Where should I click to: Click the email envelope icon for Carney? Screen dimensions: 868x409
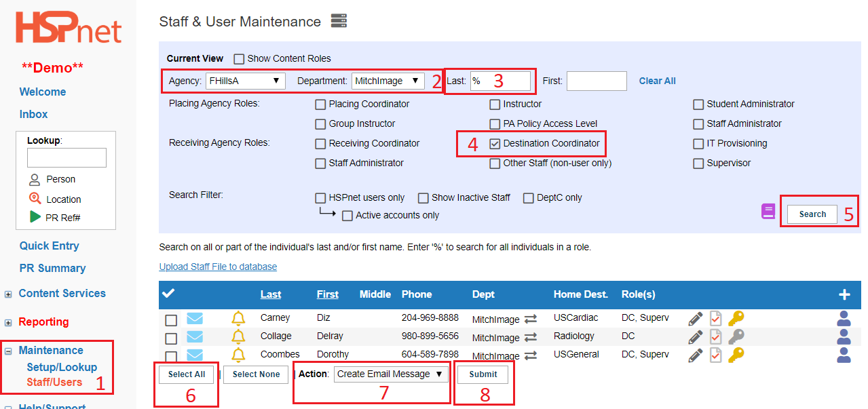tap(195, 319)
